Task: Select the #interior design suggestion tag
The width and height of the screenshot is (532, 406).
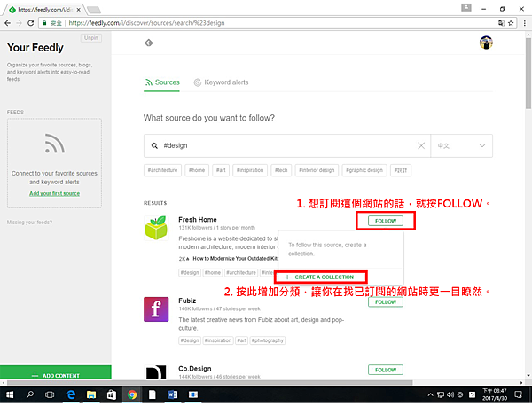Action: [x=317, y=170]
